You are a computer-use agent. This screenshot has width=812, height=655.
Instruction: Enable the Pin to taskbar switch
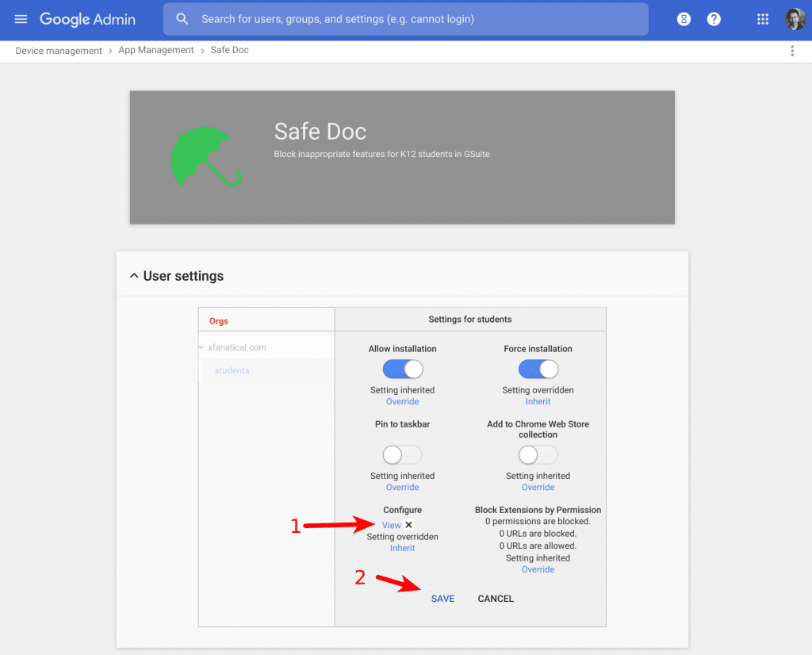click(402, 455)
